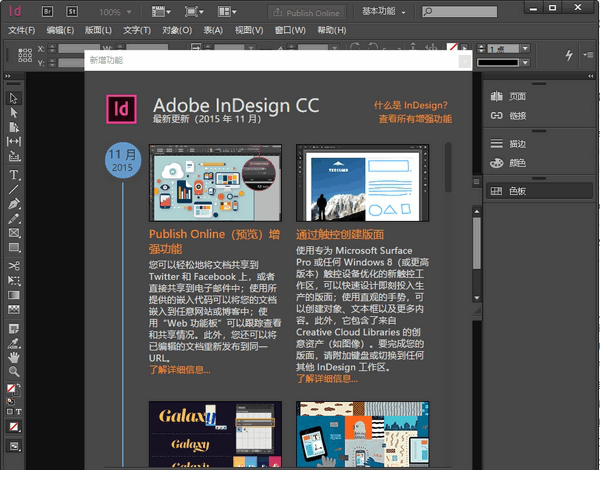Open Adobe Bridge via Br icon
600x488 pixels.
pyautogui.click(x=47, y=11)
